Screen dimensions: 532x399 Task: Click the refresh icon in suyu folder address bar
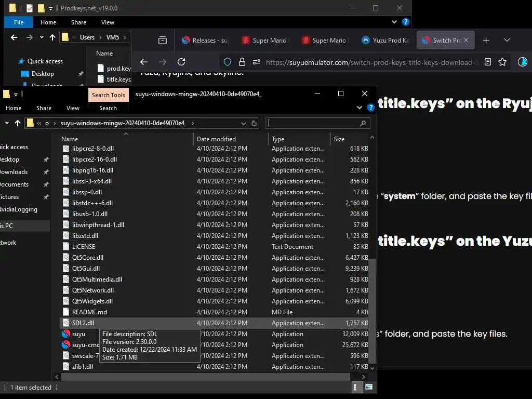254,124
